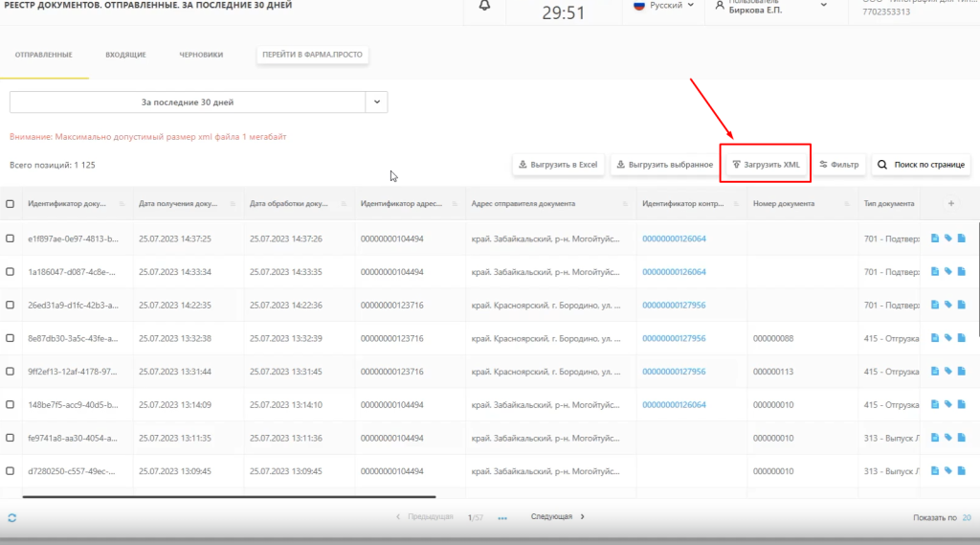The height and width of the screenshot is (545, 980).
Task: Open the Черновики tab
Action: (201, 55)
